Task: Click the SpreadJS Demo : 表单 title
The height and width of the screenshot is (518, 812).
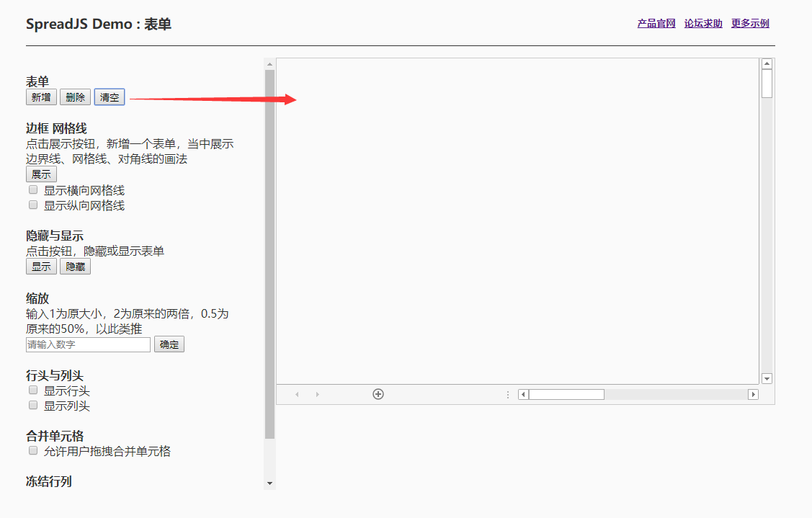Action: pyautogui.click(x=99, y=24)
